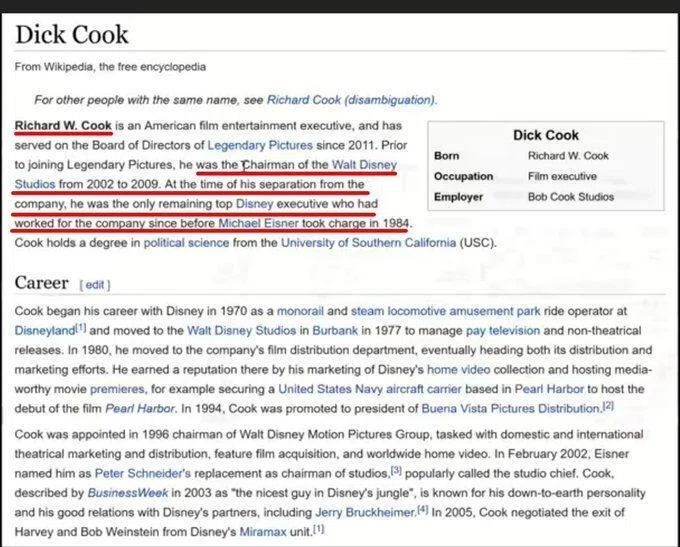Follow the Burbank link
680x547 pixels.
[x=335, y=331]
